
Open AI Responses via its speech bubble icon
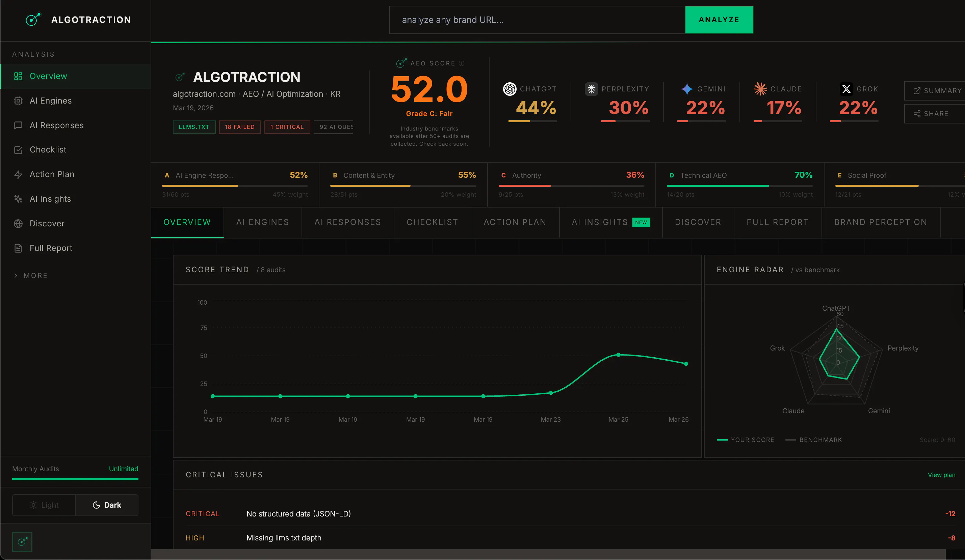tap(18, 125)
